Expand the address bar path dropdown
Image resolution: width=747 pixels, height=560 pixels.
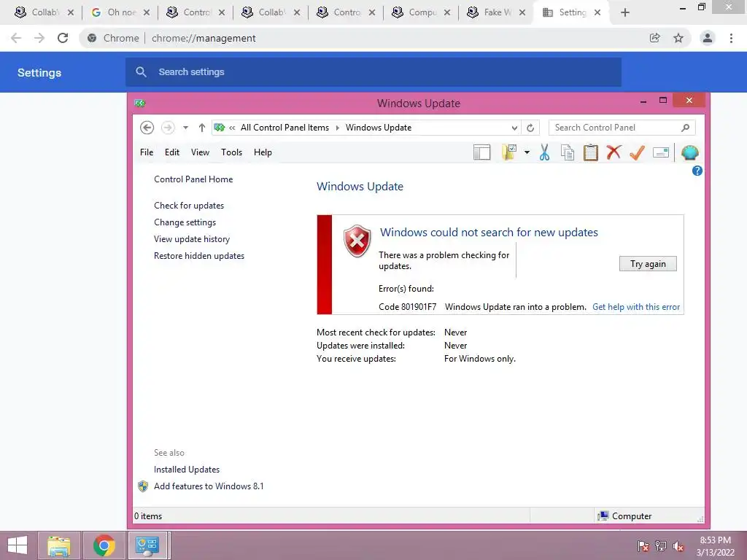coord(514,128)
